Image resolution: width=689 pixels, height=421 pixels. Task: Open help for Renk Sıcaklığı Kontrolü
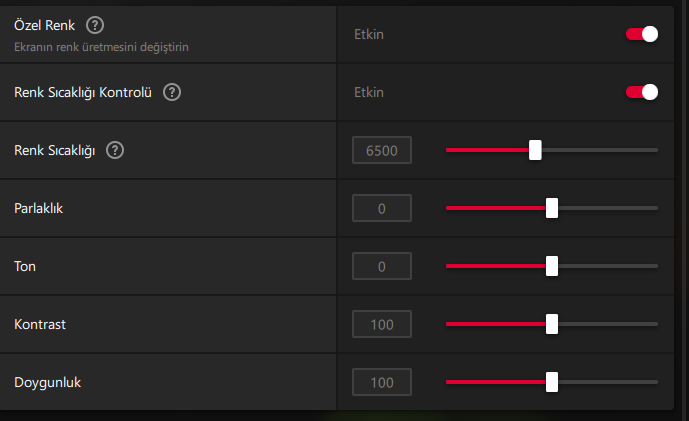172,93
